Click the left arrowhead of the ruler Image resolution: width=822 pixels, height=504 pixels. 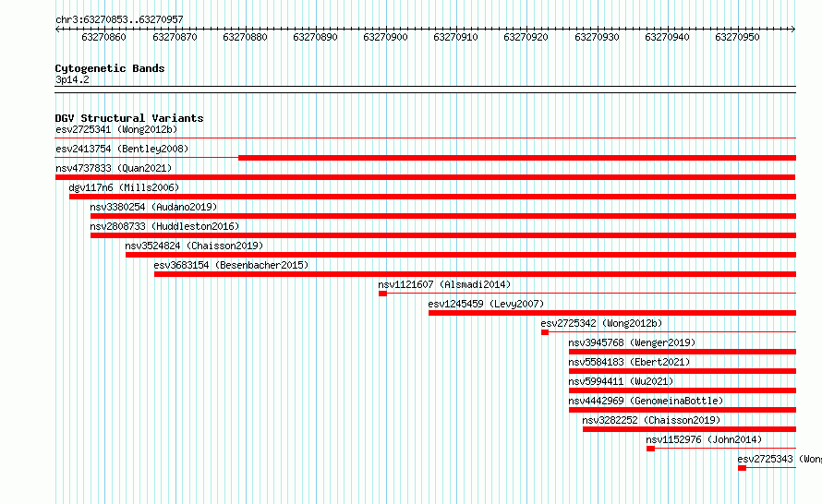pos(57,29)
